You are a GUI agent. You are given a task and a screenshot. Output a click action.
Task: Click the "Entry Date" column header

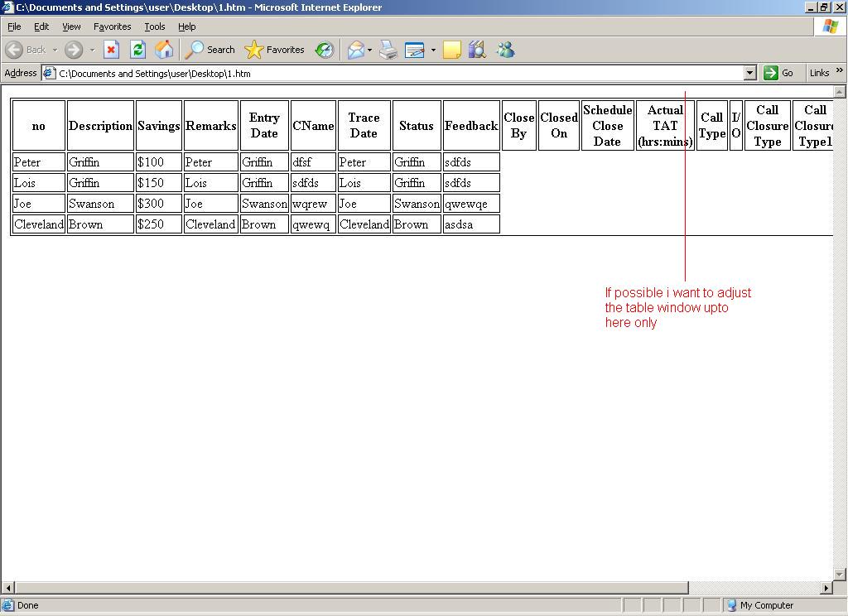(x=264, y=126)
